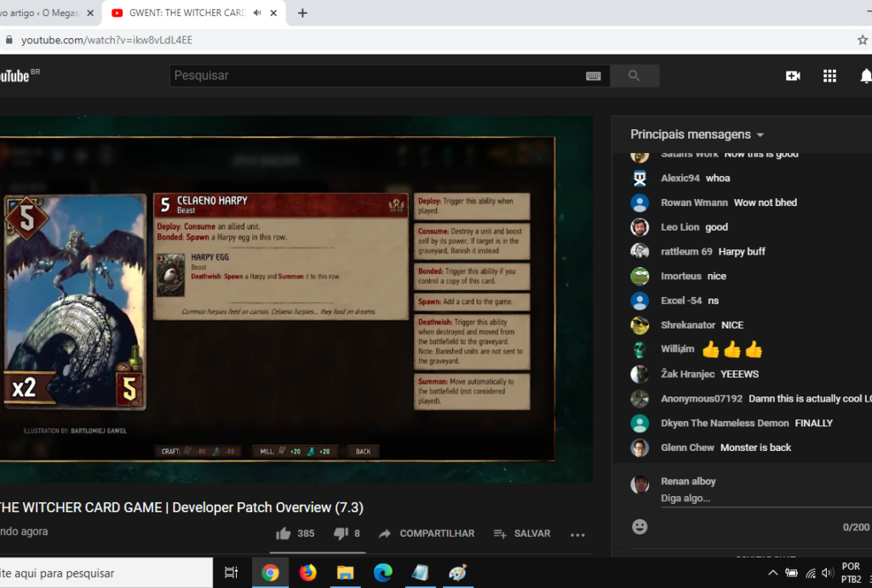Open the volume control in system tray

[828, 573]
